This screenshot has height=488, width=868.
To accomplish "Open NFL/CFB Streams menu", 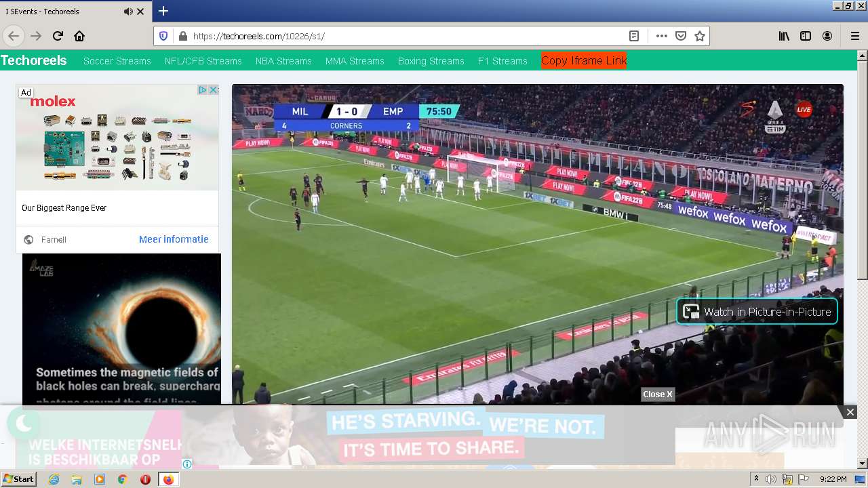I will coord(203,61).
